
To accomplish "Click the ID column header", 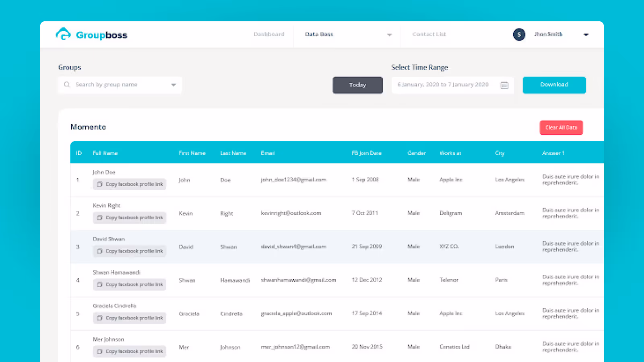I will 79,153.
